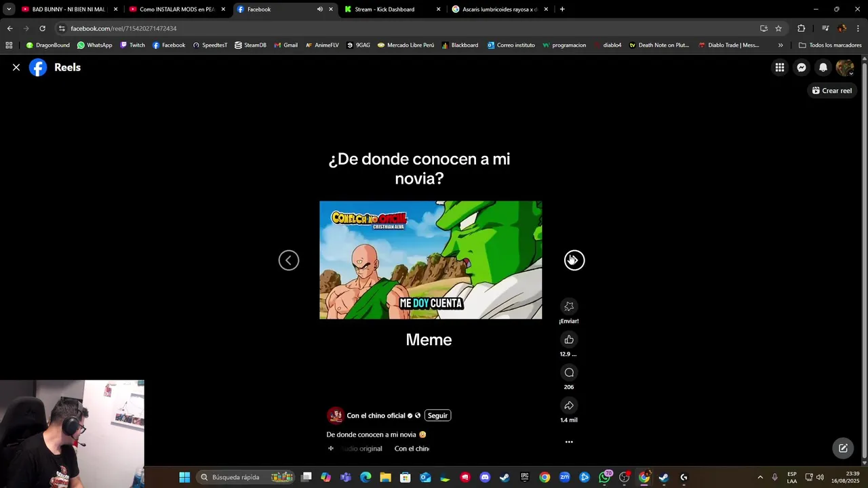Open Discord from taskbar
Viewport: 868px width, 488px height.
click(x=485, y=477)
